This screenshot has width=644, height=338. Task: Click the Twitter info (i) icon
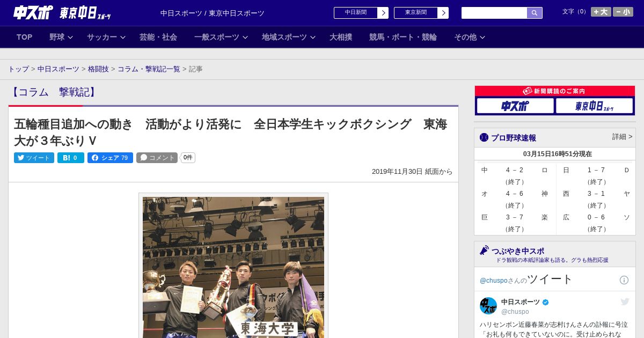coord(624,280)
